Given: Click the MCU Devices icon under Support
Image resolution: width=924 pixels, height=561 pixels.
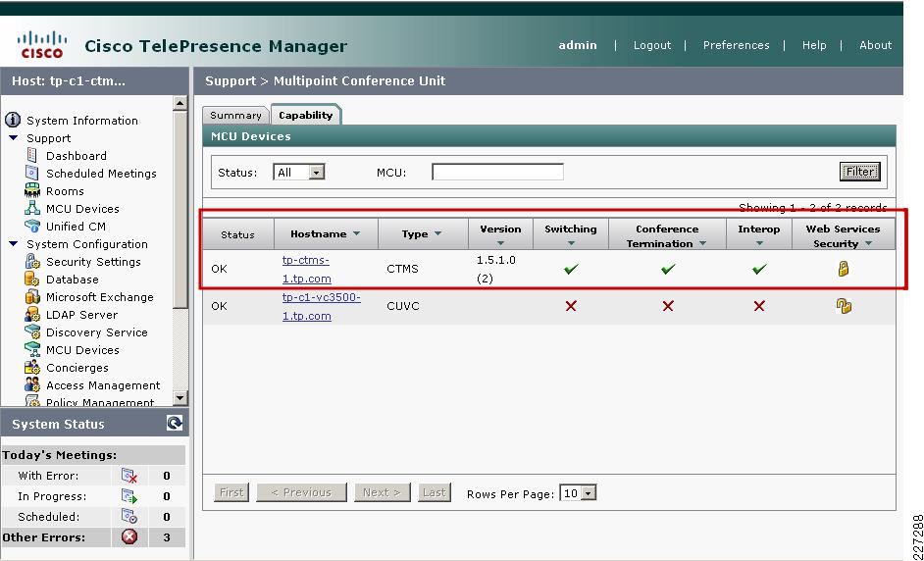Looking at the screenshot, I should (31, 208).
